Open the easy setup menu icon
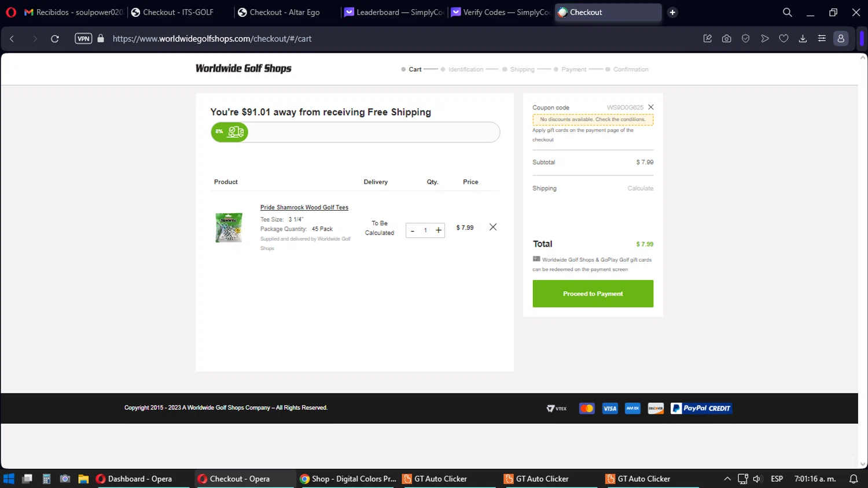868x488 pixels. [x=822, y=39]
